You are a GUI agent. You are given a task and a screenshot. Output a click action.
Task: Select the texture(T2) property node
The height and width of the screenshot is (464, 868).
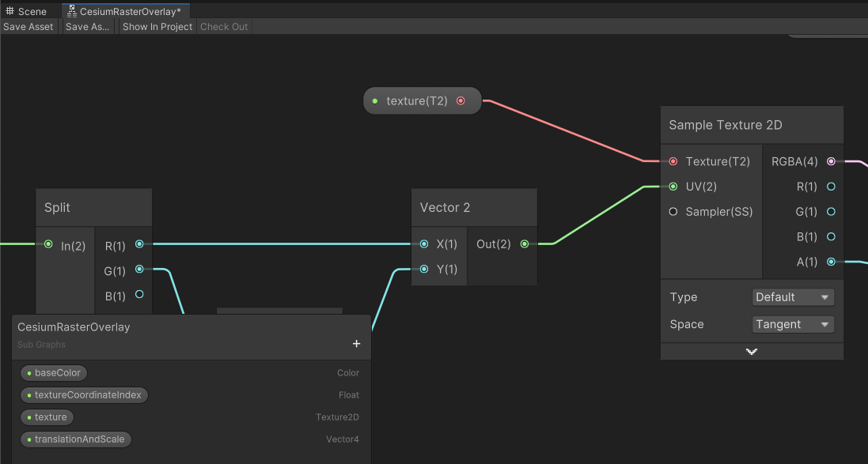(423, 100)
